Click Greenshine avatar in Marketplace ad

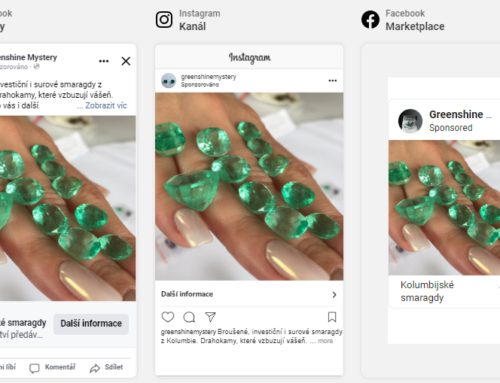click(410, 121)
